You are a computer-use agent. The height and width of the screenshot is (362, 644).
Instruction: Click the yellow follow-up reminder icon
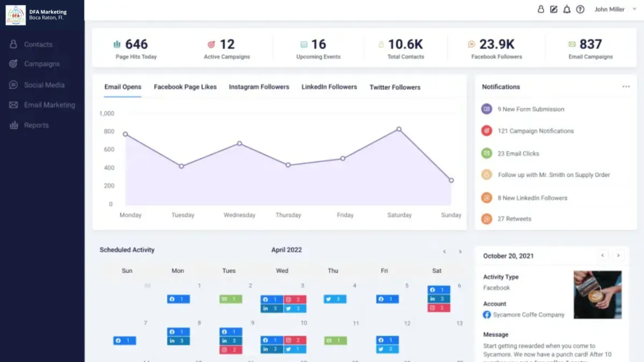click(486, 175)
